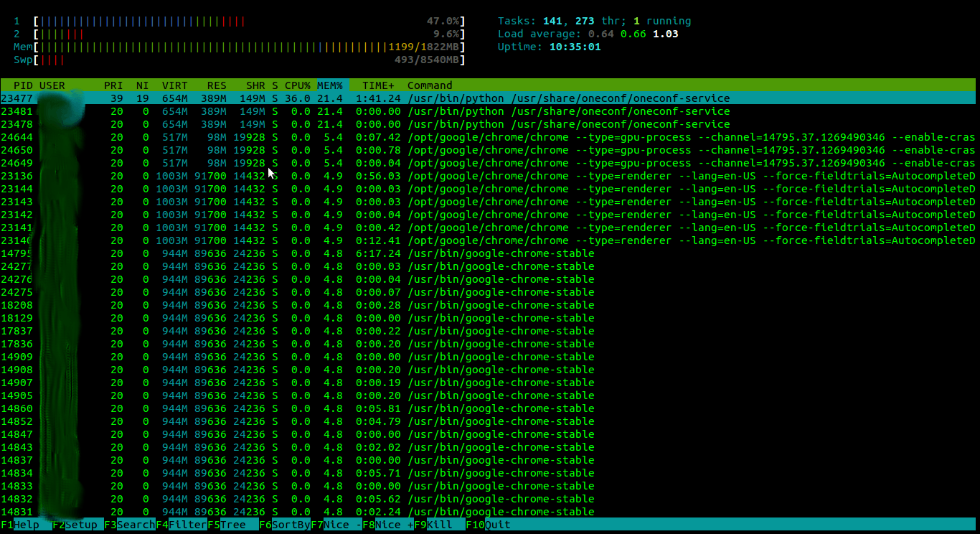Screen dimensions: 980x534
Task: Select google-chrome-stable row PID 14908
Action: pyautogui.click(x=488, y=370)
